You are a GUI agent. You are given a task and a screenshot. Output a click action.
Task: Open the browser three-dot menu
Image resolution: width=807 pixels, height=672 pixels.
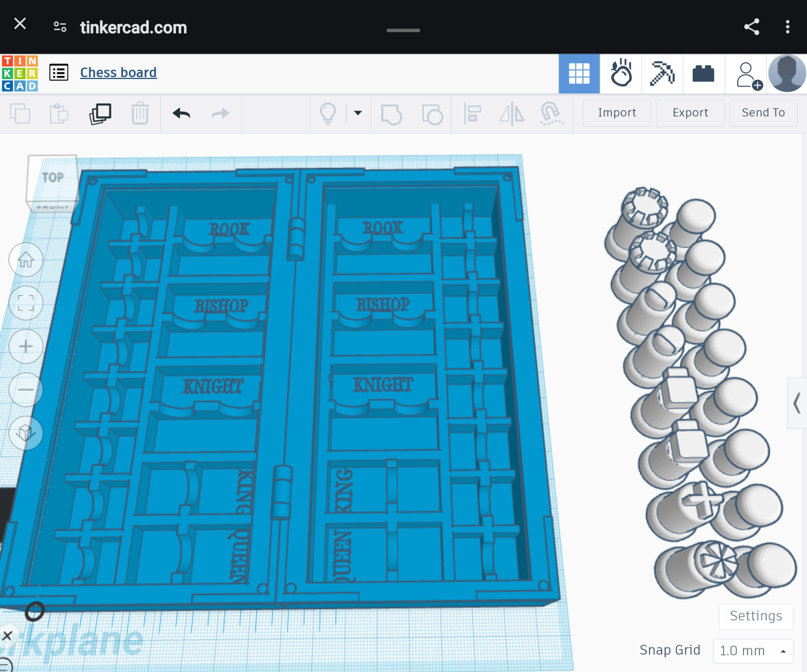tap(787, 27)
